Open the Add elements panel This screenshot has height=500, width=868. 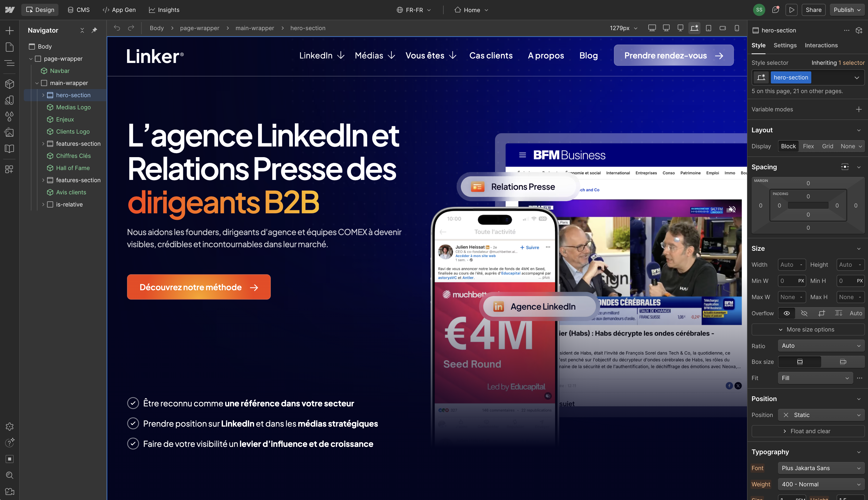[x=10, y=31]
